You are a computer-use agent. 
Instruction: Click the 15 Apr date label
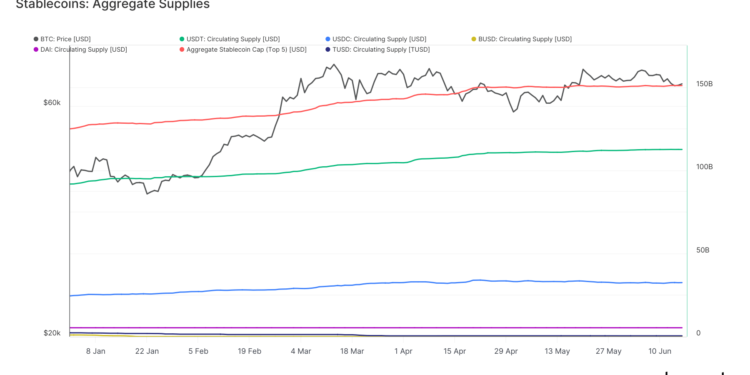coord(454,351)
